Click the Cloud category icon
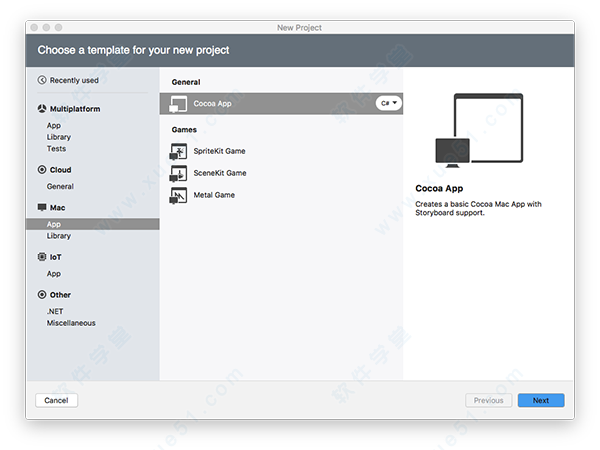This screenshot has height=450, width=600. [x=42, y=170]
